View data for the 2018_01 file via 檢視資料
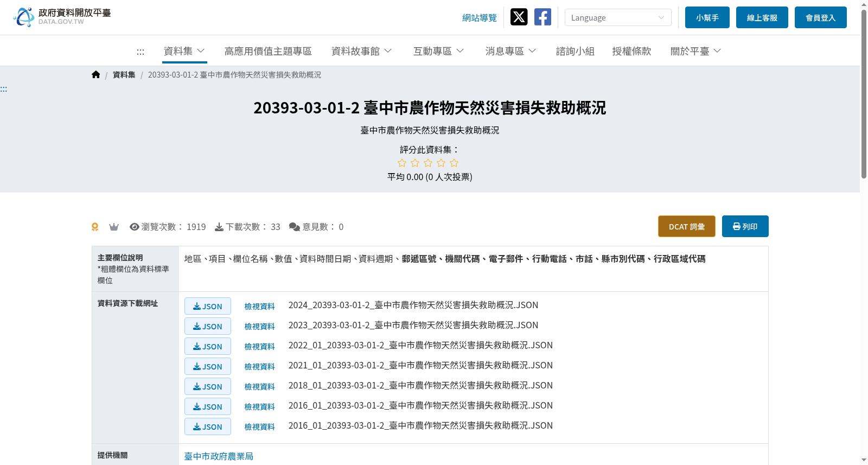 [259, 387]
